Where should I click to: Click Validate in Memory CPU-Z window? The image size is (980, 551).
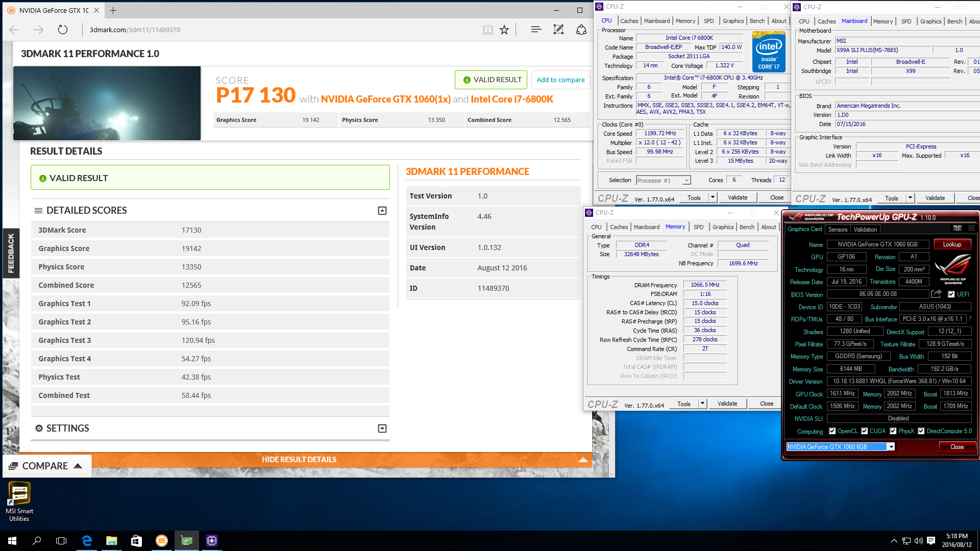[x=727, y=404]
